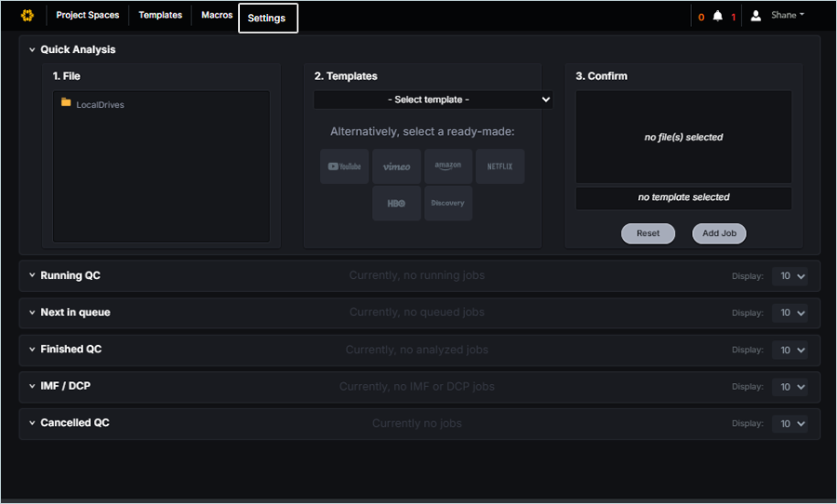Click the app logo in top-left corner
The height and width of the screenshot is (504, 837).
coord(27,16)
